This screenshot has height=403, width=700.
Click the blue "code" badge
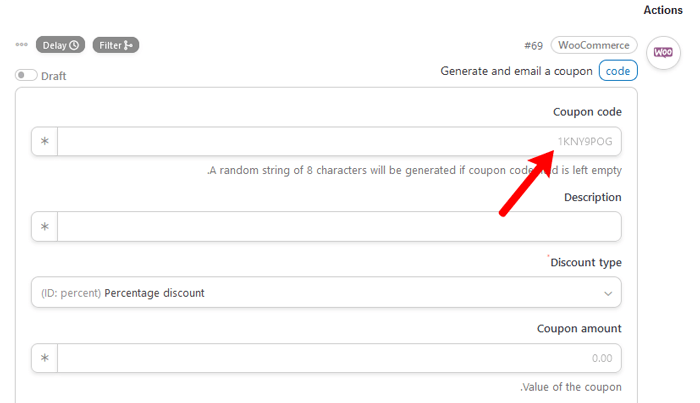click(618, 71)
